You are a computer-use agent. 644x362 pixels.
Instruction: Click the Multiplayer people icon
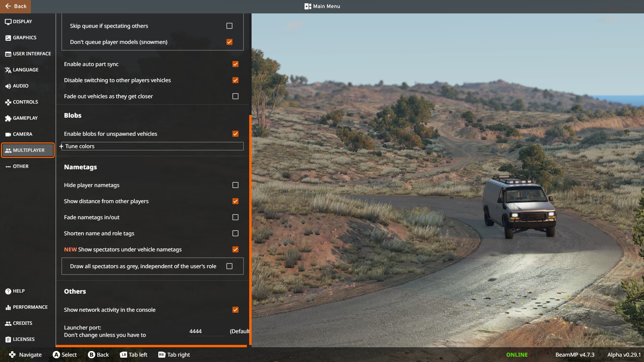pos(8,150)
